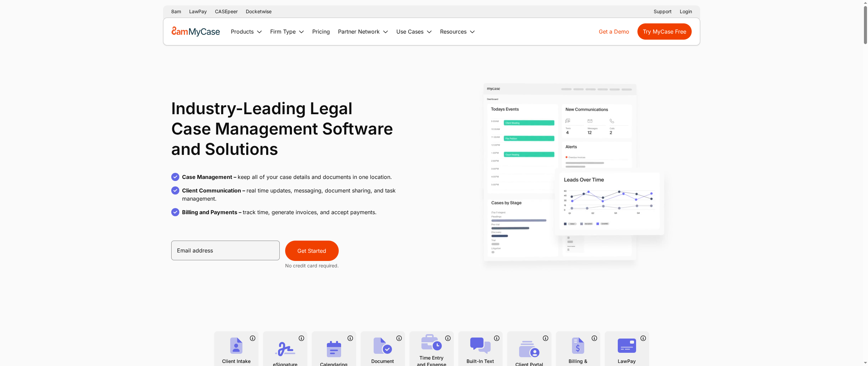Click the Try MyCase Free button
Screen dimensions: 868x366
[x=664, y=32]
